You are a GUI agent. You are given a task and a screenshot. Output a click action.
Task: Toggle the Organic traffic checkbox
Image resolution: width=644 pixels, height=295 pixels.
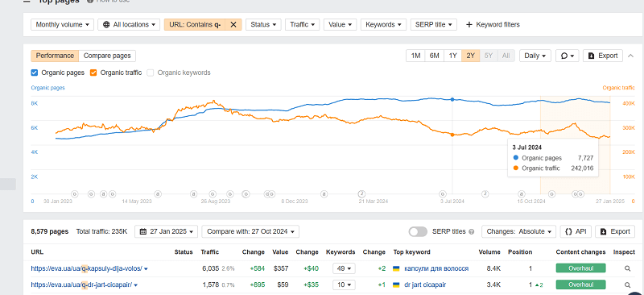(x=93, y=73)
